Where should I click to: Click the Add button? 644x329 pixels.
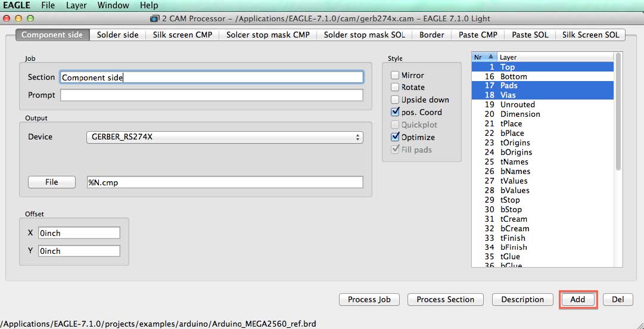tap(577, 299)
